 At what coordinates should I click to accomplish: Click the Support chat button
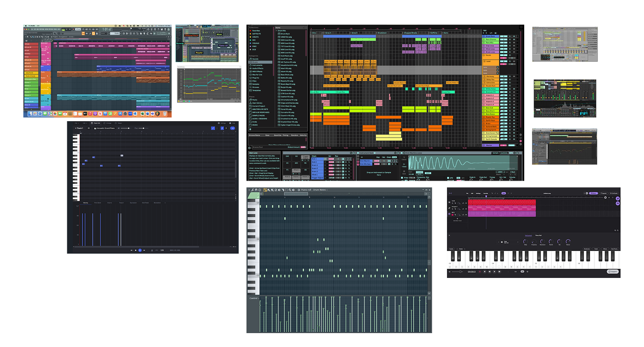click(x=613, y=271)
